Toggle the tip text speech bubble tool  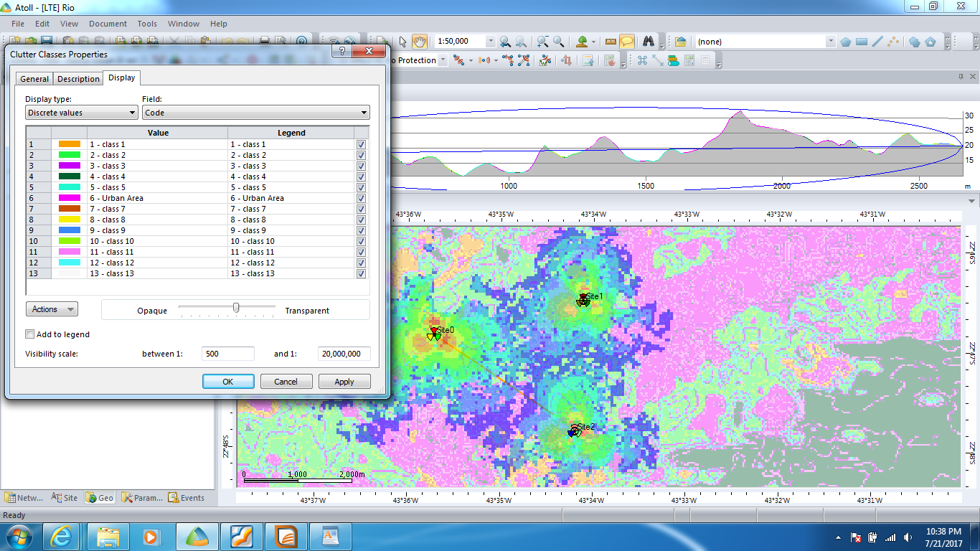[627, 42]
